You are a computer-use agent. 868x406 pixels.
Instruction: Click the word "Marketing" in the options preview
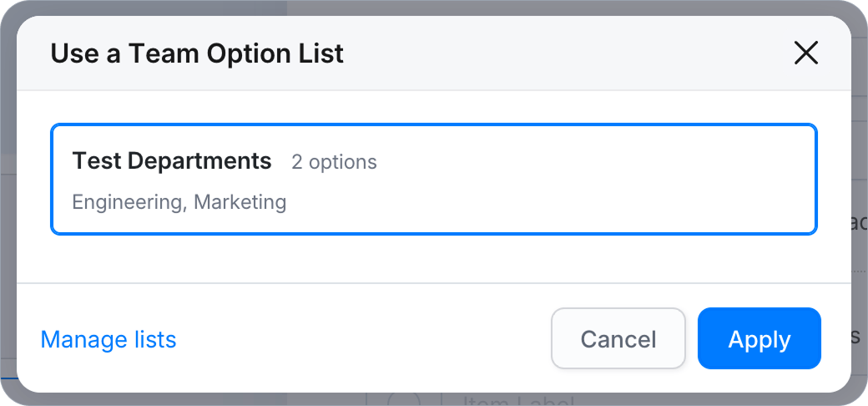(240, 202)
